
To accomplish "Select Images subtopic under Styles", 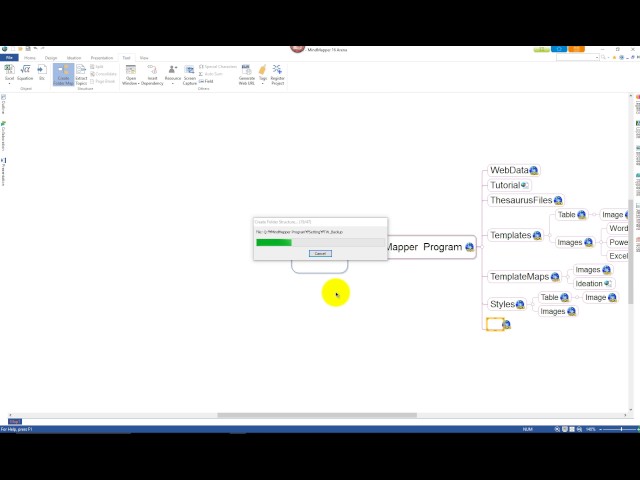I will pyautogui.click(x=553, y=311).
